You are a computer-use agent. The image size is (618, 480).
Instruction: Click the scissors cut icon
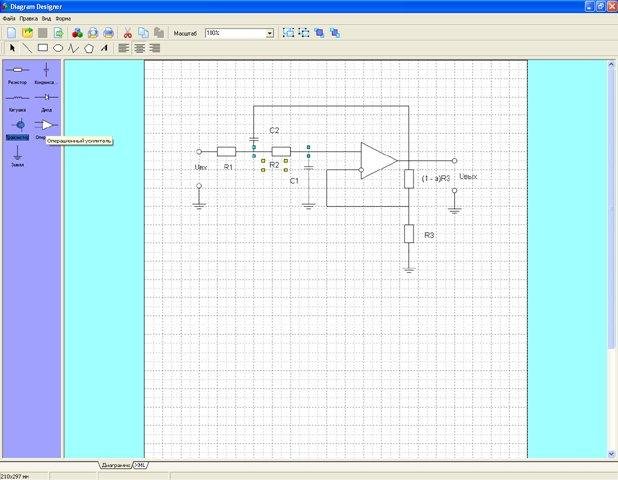click(x=127, y=33)
